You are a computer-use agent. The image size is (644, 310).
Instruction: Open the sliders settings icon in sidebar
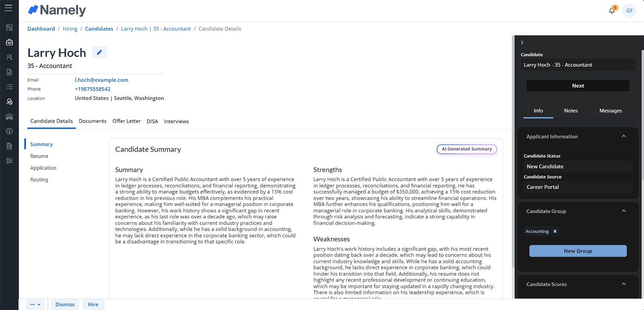pos(9,161)
